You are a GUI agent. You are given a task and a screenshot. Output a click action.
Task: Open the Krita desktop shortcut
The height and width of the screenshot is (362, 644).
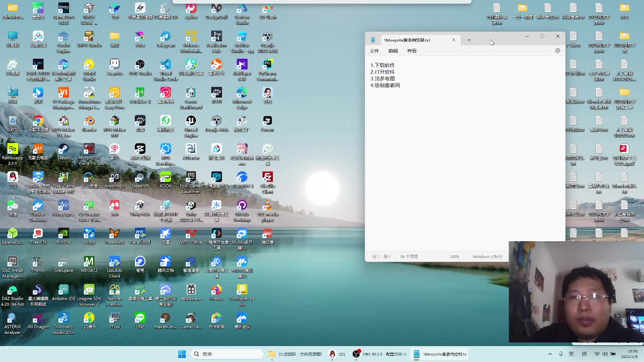pyautogui.click(x=140, y=39)
